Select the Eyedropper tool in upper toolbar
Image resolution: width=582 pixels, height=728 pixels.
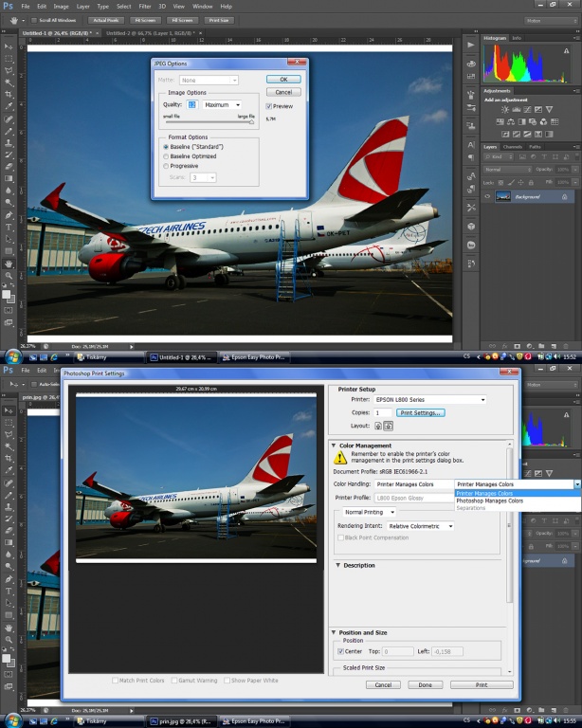coord(9,107)
